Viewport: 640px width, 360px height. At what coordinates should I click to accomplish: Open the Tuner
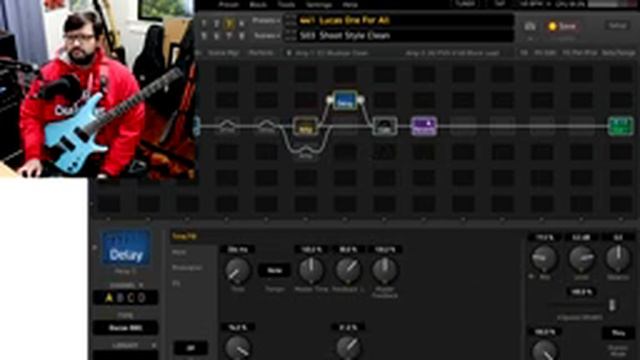click(465, 4)
